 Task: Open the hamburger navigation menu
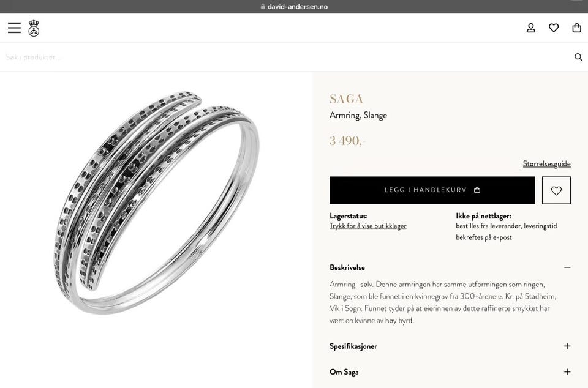tap(14, 28)
